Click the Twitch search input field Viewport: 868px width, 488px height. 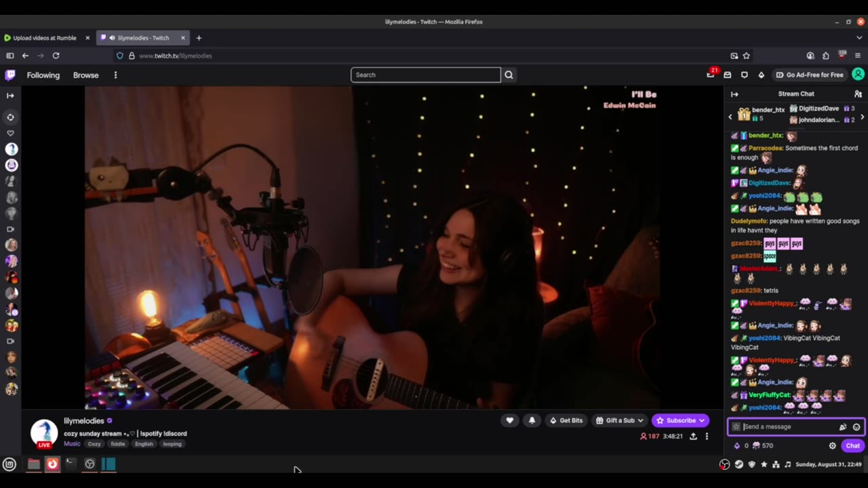(426, 75)
